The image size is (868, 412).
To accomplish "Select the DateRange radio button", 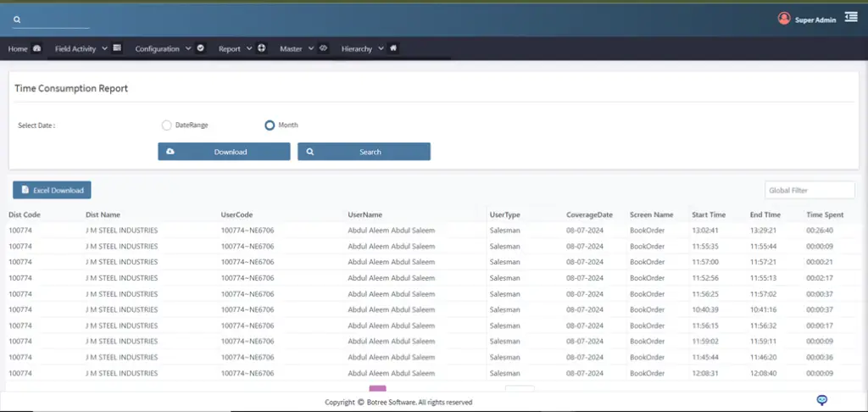I will 167,125.
